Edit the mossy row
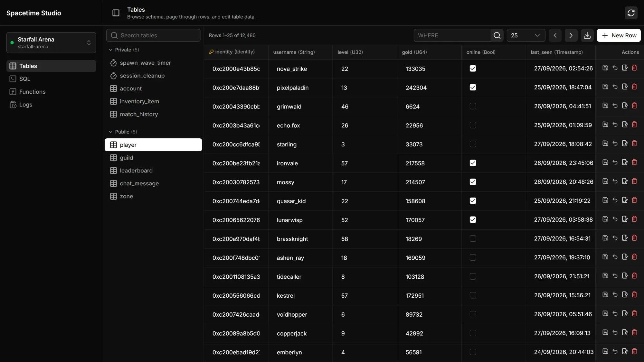The height and width of the screenshot is (362, 644). pos(625,181)
